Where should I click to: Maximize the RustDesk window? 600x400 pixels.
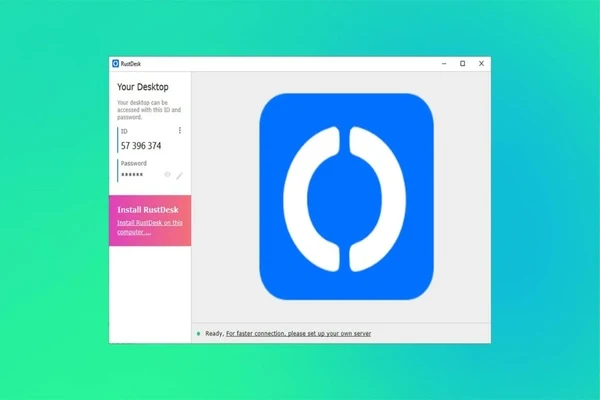click(x=462, y=64)
